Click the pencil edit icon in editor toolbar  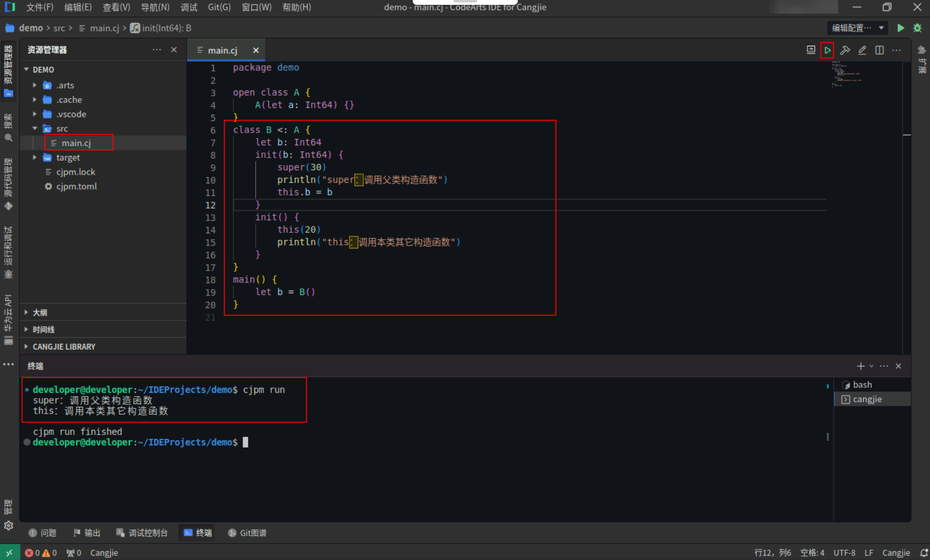click(862, 50)
